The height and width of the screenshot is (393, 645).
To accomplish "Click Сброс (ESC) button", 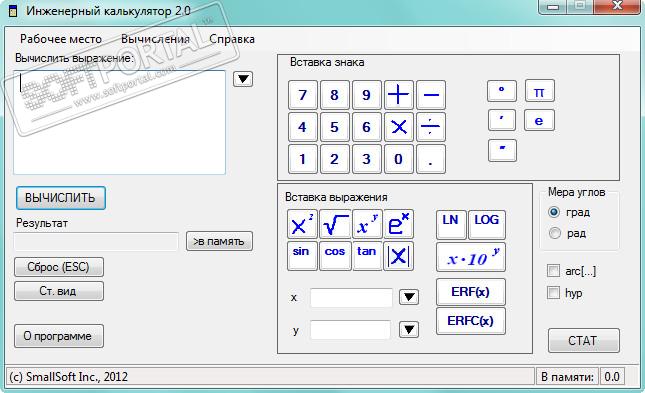I will tap(59, 267).
